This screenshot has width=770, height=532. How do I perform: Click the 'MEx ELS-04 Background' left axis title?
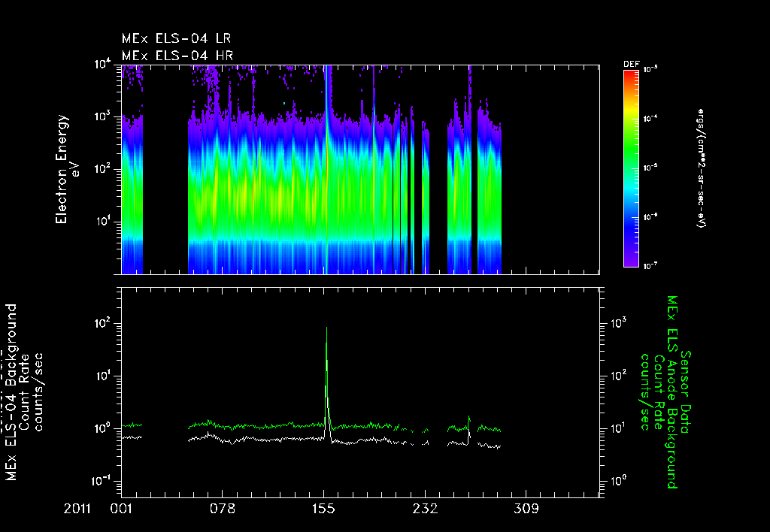pos(11,392)
